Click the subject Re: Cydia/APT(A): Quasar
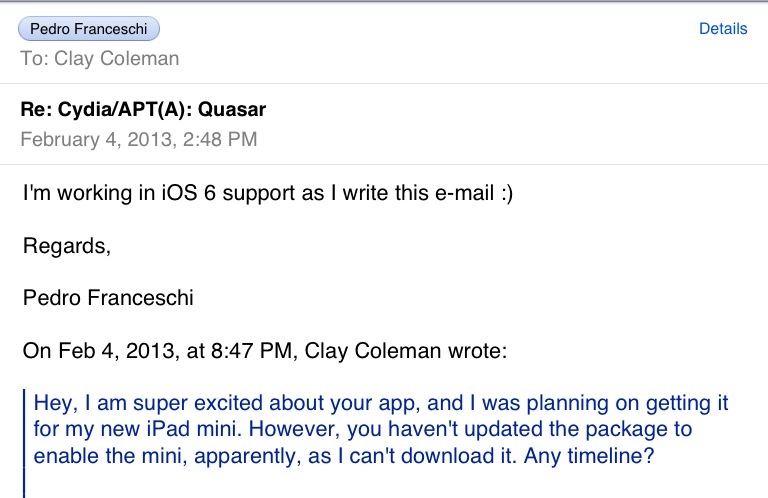This screenshot has height=498, width=768. tap(143, 109)
